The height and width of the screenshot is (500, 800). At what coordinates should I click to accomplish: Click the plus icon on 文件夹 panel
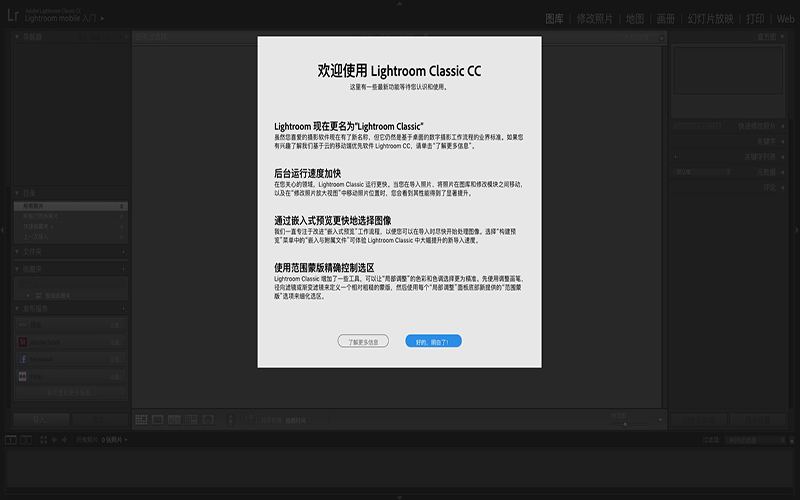click(123, 252)
